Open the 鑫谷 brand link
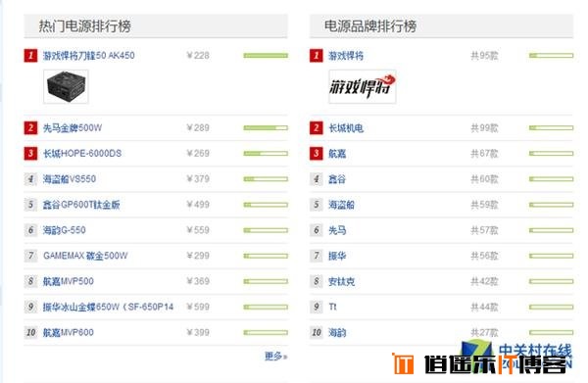This screenshot has height=383, width=588. (337, 179)
